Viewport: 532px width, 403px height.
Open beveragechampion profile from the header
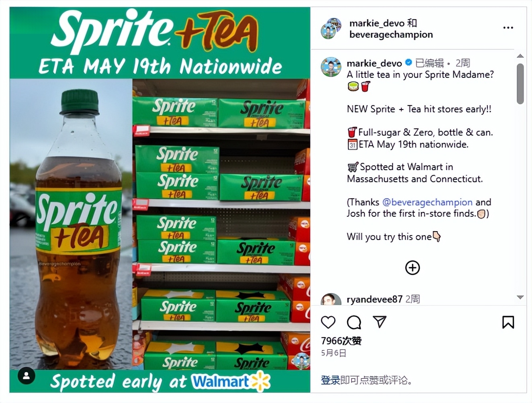coord(391,35)
